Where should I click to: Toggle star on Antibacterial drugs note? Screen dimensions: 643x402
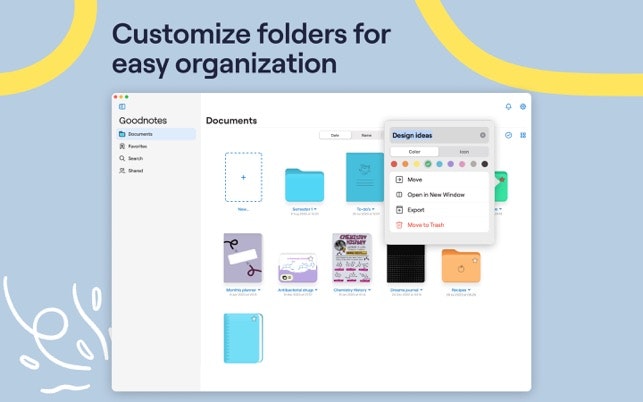pyautogui.click(x=311, y=259)
